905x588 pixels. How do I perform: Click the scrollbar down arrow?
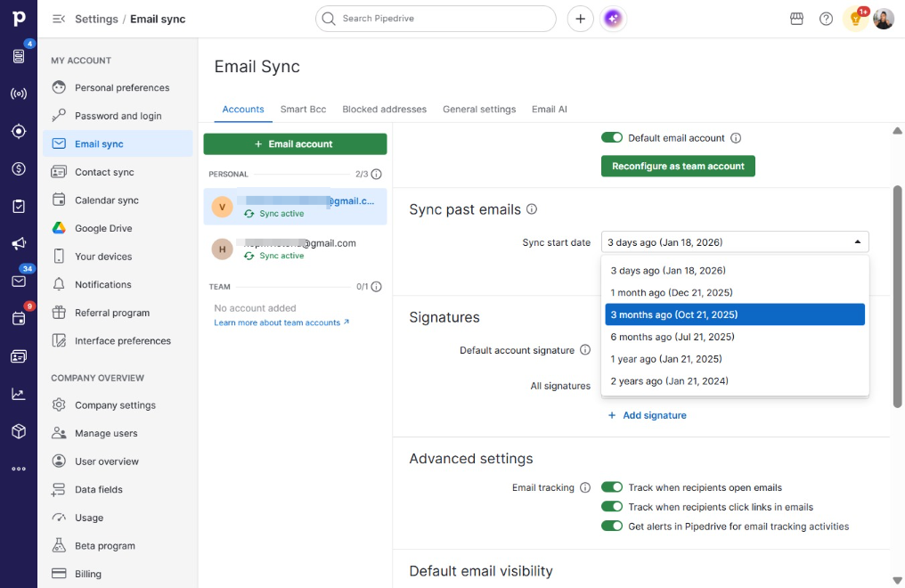click(897, 581)
